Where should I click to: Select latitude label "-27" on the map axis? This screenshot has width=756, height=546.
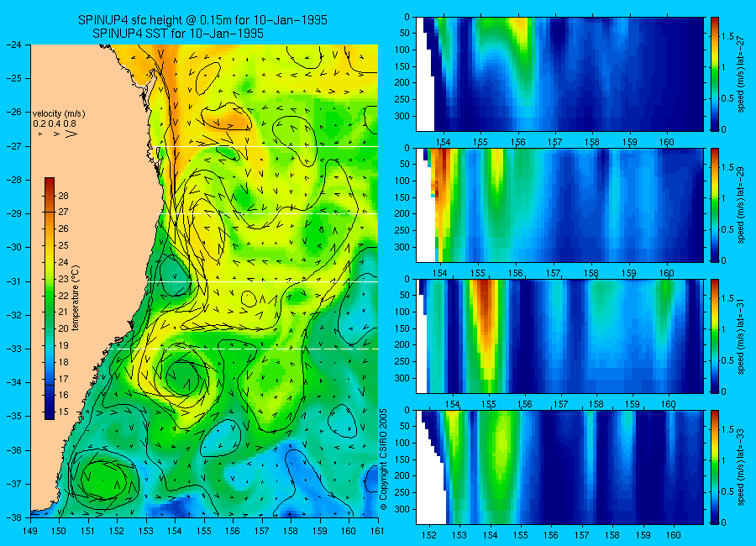(x=15, y=146)
